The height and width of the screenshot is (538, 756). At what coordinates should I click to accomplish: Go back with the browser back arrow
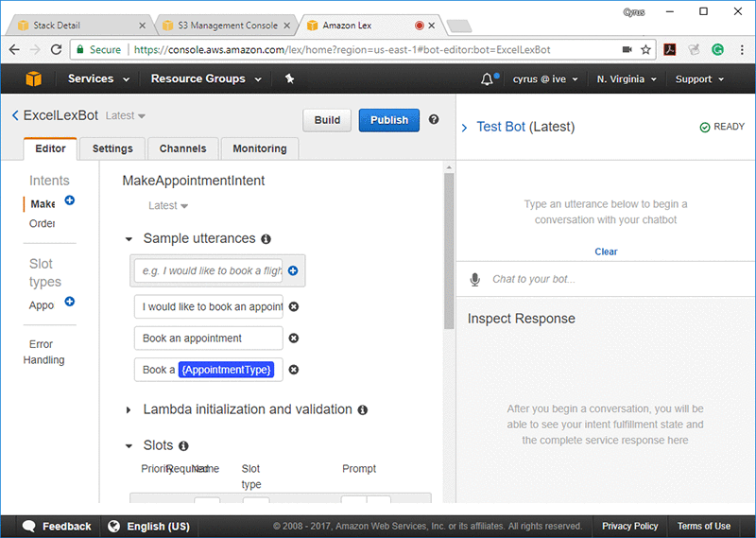click(x=14, y=49)
